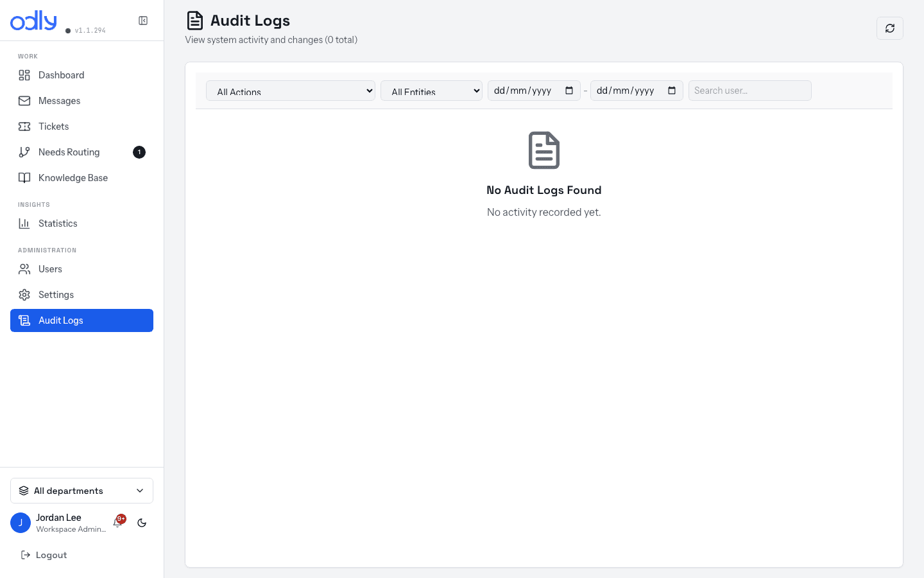Go to Messages in the sidebar
Viewport: 924px width, 578px height.
81,101
